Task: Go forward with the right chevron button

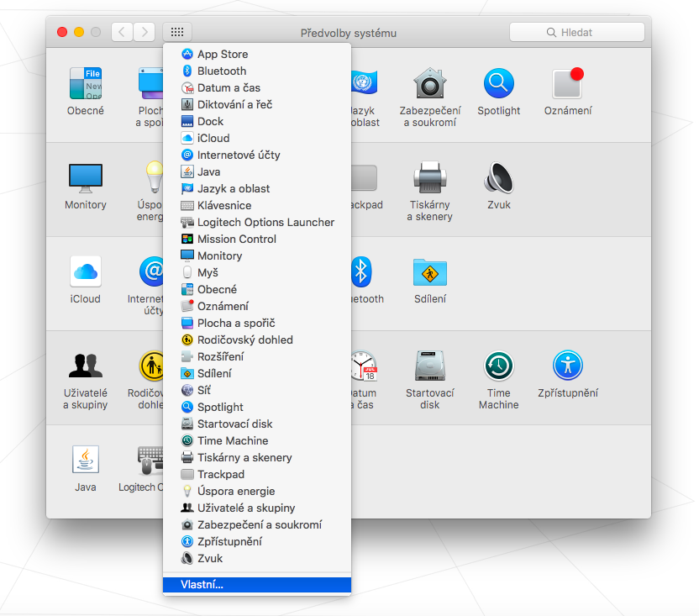Action: (x=144, y=32)
